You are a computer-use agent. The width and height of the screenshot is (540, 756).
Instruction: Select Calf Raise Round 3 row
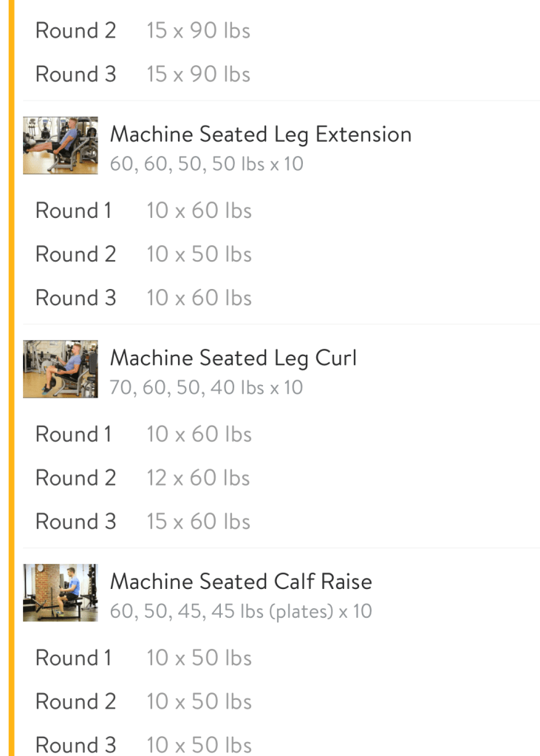click(144, 745)
